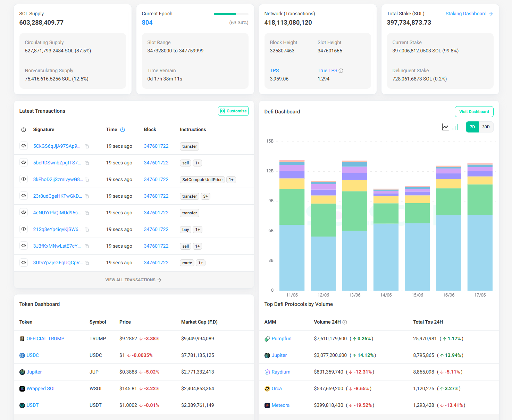Click the Visit Dashboard button

point(474,112)
